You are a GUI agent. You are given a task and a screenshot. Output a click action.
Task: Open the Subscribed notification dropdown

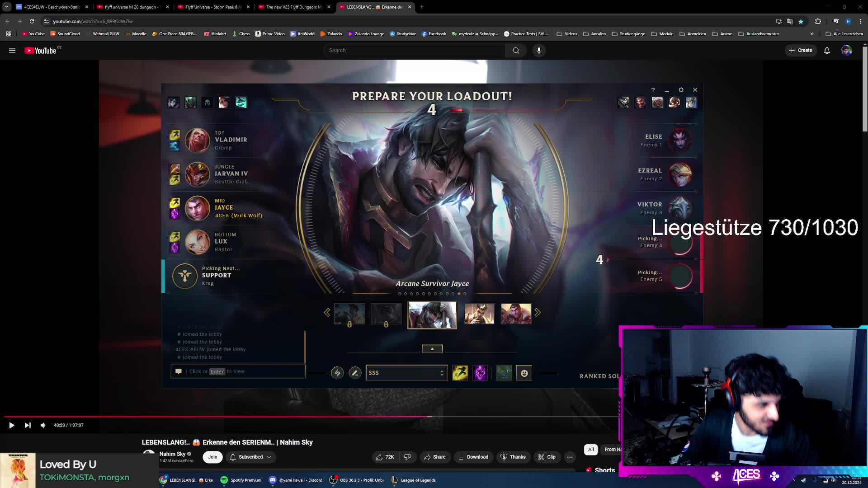(251, 457)
